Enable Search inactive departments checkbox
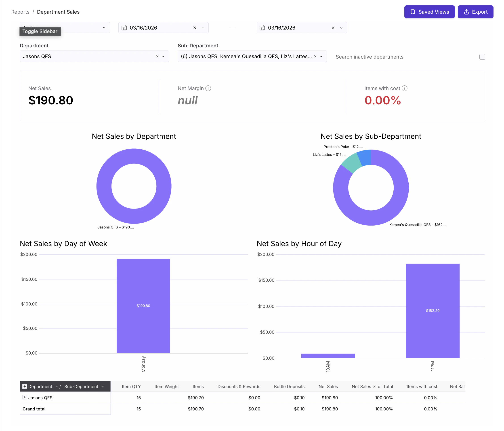504x431 pixels. click(x=482, y=57)
